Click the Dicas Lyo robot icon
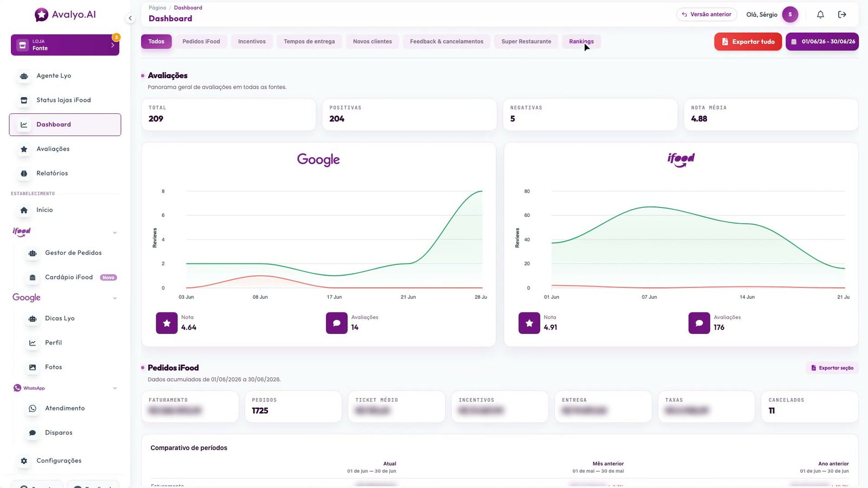The width and height of the screenshot is (868, 488). tap(33, 319)
